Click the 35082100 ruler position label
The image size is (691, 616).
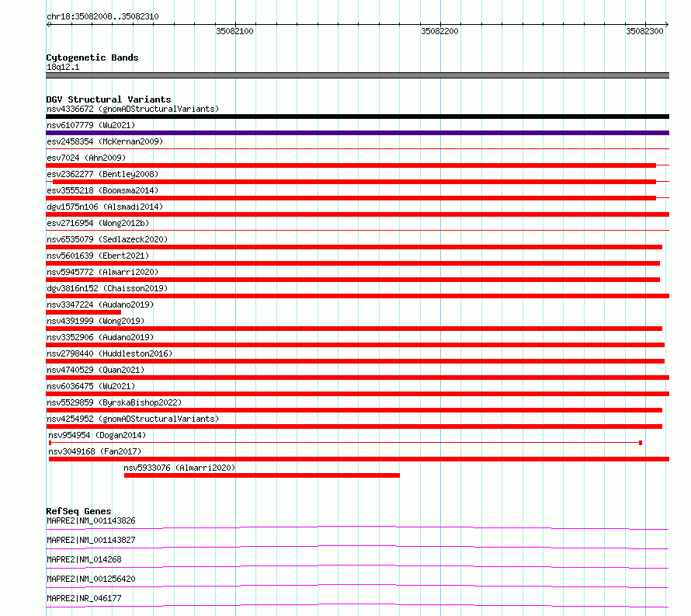click(234, 31)
